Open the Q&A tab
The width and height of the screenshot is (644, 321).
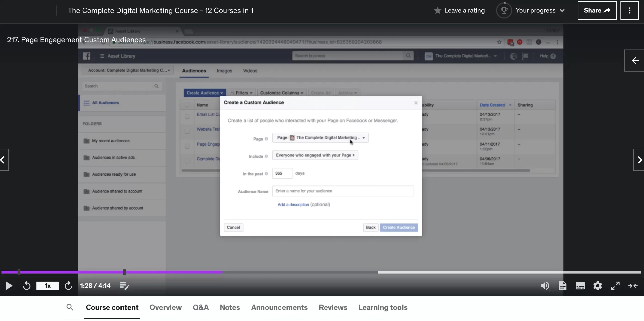click(x=200, y=307)
